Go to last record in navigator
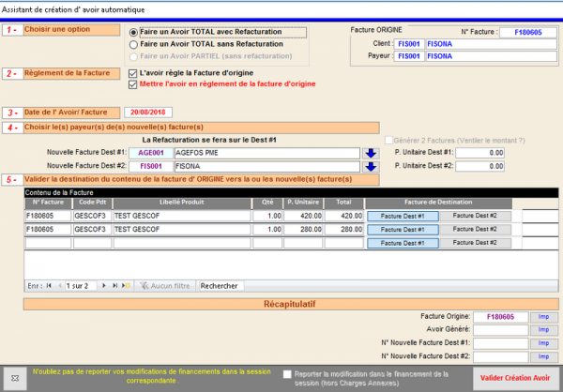The image size is (563, 392). coord(115,284)
